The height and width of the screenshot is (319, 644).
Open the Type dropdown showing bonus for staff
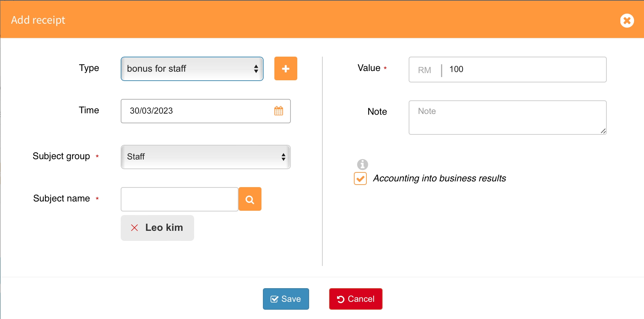192,69
